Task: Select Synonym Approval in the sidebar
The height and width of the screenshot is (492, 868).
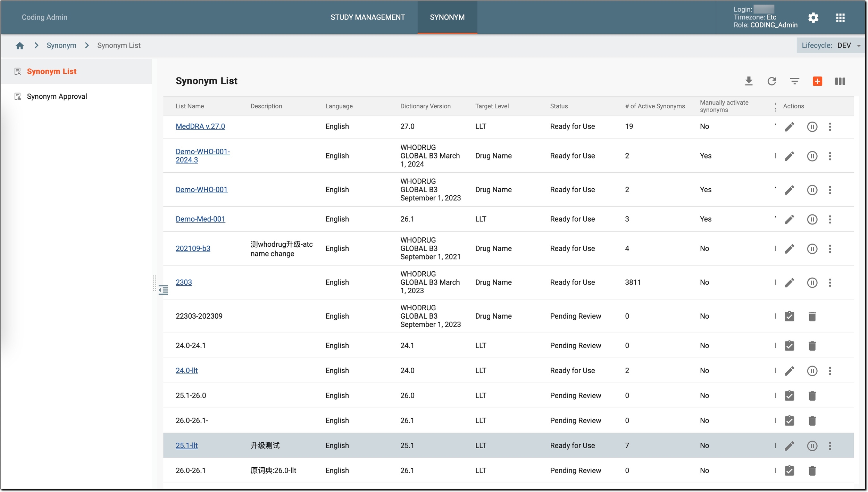Action: [x=57, y=97]
